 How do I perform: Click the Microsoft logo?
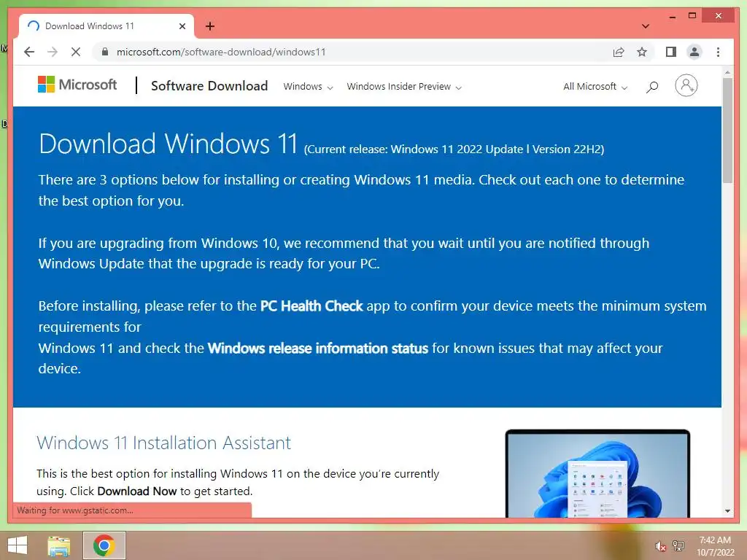click(x=77, y=85)
